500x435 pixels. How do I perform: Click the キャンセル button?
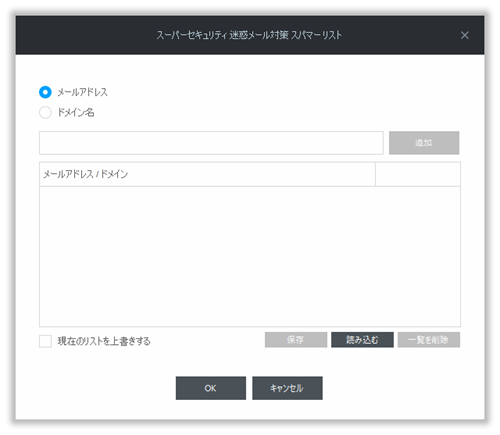click(x=287, y=388)
